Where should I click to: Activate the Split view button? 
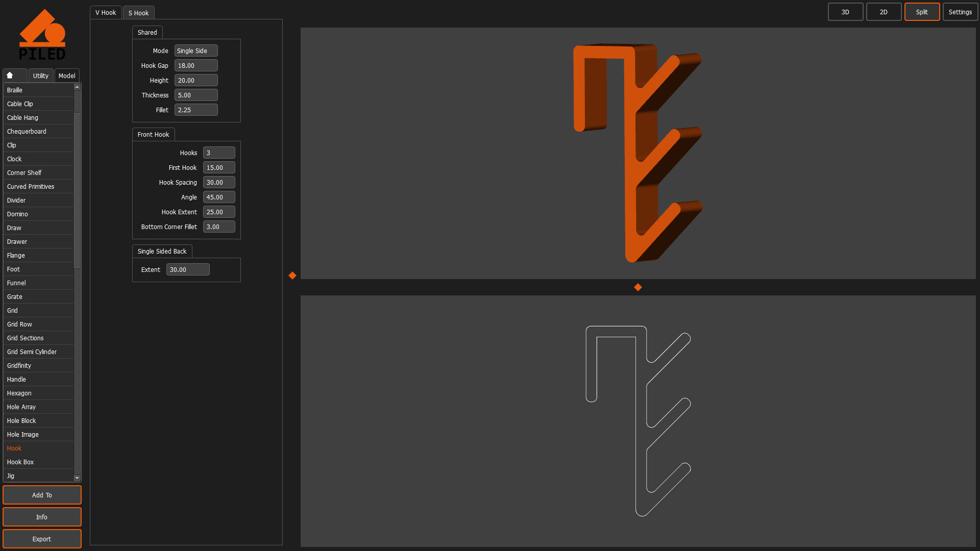(x=922, y=12)
